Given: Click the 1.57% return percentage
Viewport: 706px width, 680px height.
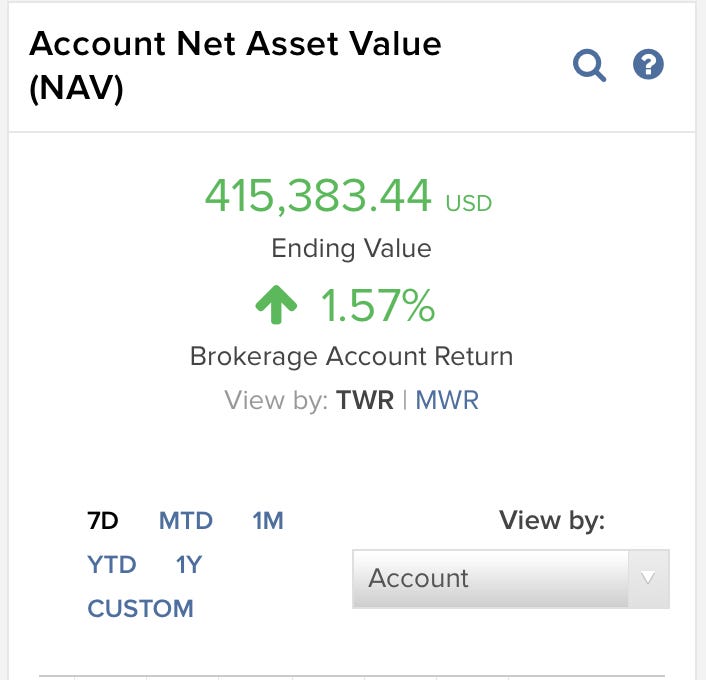Looking at the screenshot, I should tap(377, 307).
